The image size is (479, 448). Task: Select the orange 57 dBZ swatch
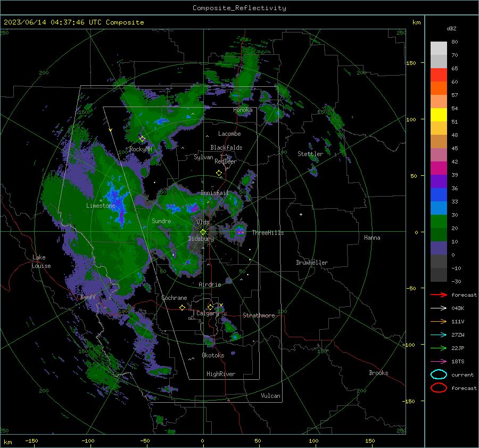click(x=439, y=88)
